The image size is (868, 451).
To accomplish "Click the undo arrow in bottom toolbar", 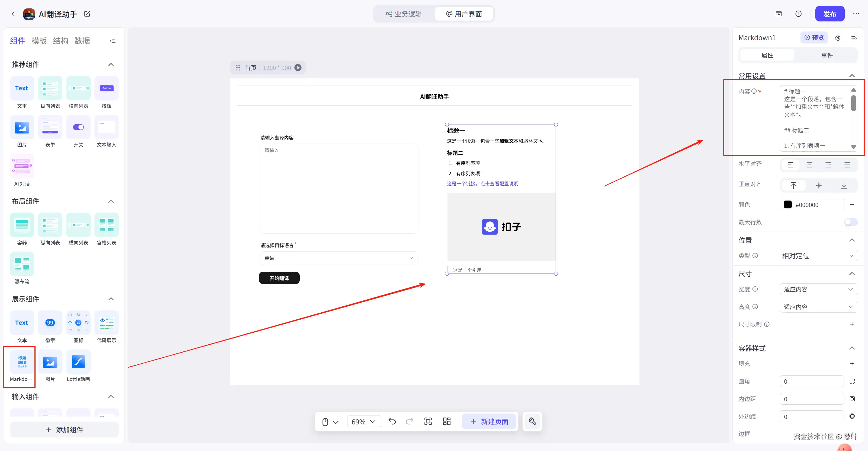I will click(392, 421).
